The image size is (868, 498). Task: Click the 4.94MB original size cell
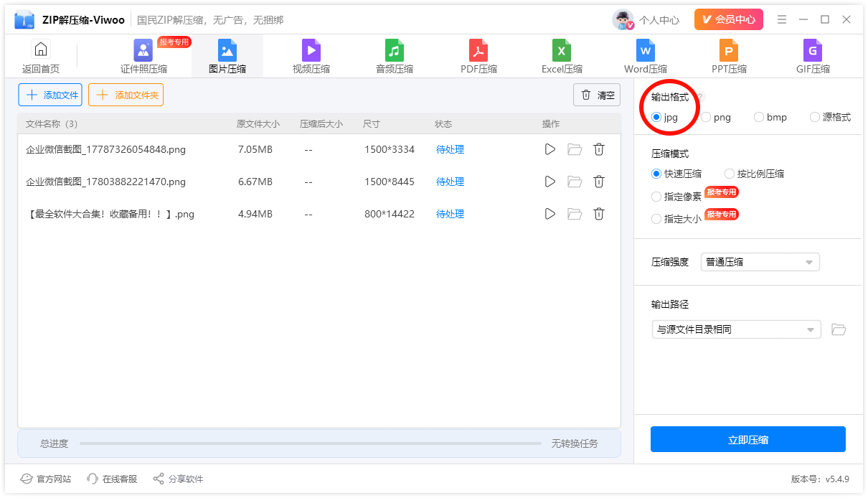(x=255, y=214)
